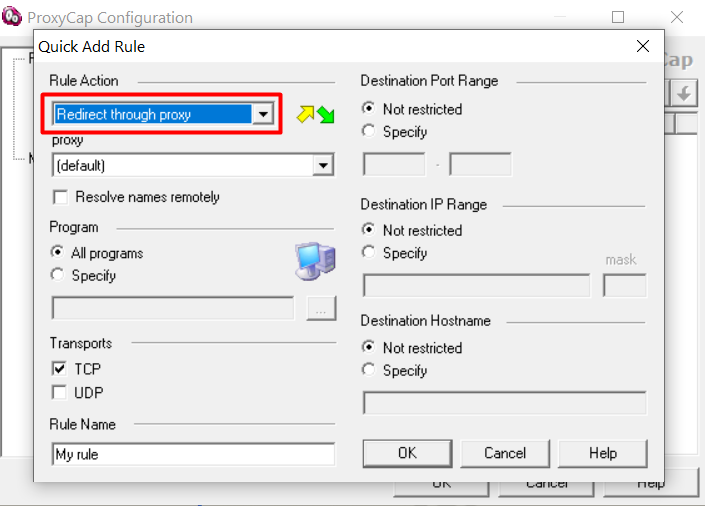Confirm the rule with the OK button
Image resolution: width=705 pixels, height=506 pixels.
407,453
